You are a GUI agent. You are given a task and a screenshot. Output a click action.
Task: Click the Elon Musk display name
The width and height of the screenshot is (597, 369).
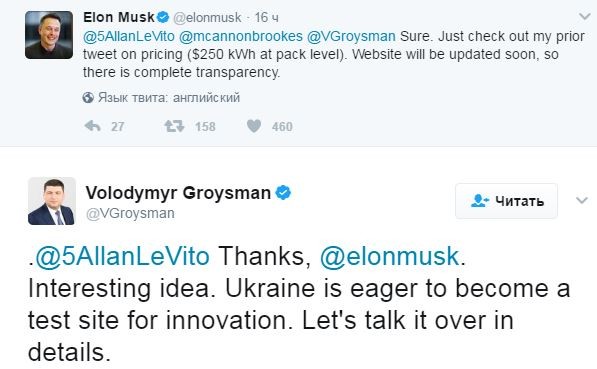click(x=119, y=17)
